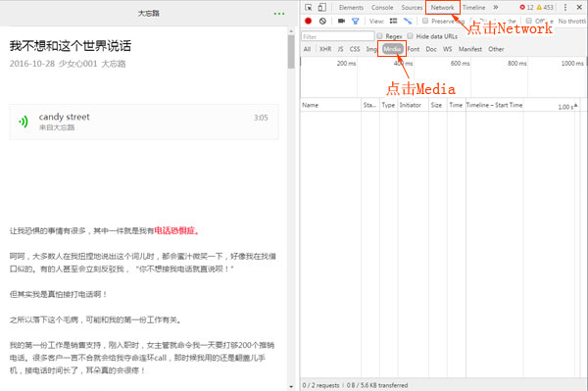Enable the Regex filter checkbox

pos(379,35)
